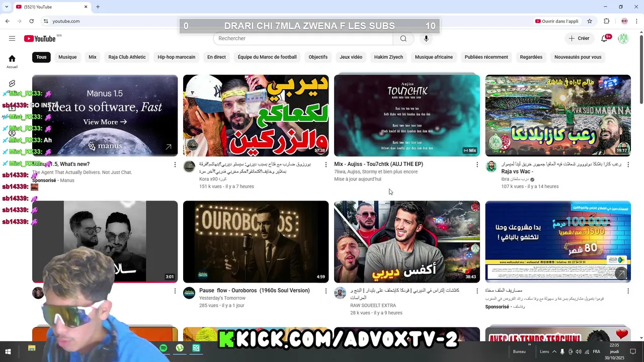Open uTorrent icon in taskbar
The image size is (644, 362).
(x=180, y=348)
